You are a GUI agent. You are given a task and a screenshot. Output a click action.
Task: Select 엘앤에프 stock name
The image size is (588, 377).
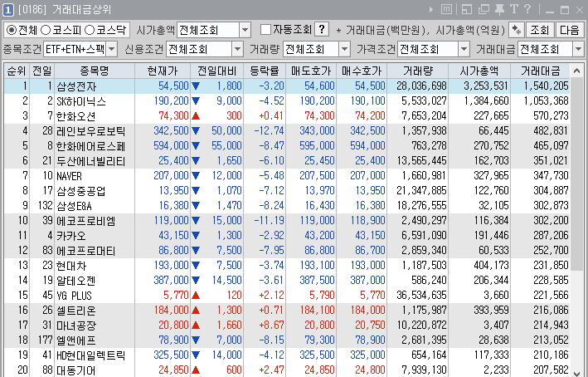76,340
